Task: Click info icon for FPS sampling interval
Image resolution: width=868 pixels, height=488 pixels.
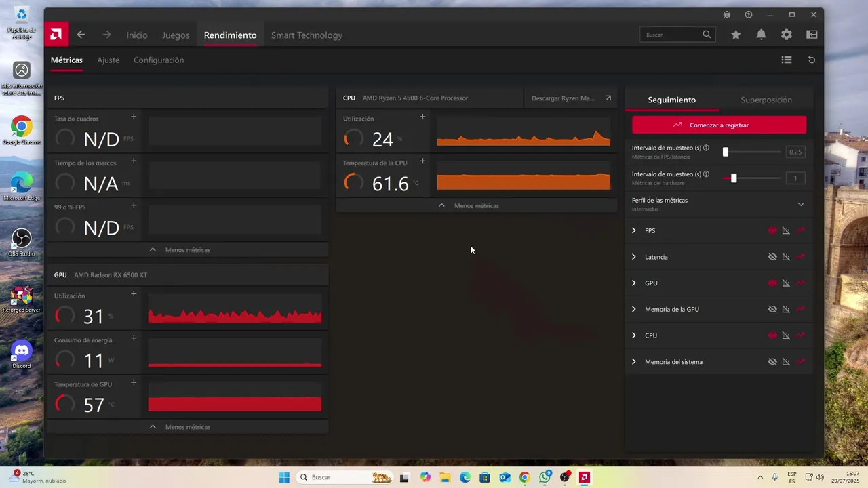Action: [706, 148]
